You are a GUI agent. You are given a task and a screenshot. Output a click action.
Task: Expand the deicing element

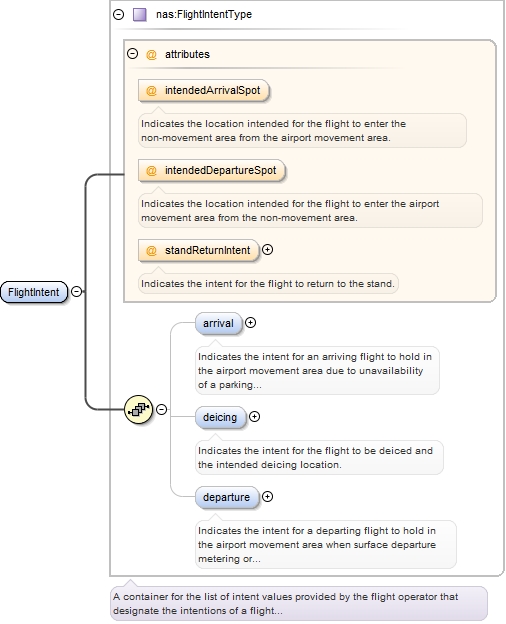coord(254,417)
